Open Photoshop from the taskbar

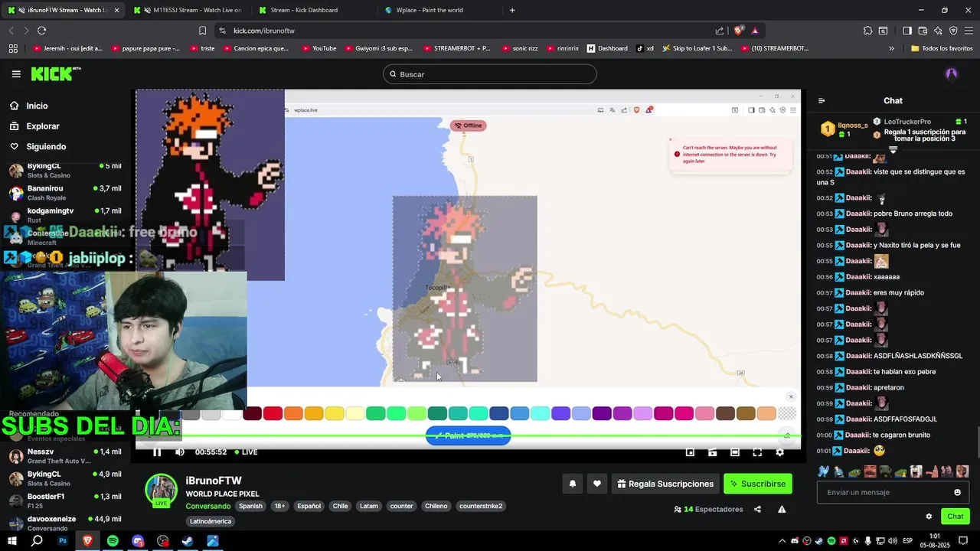point(63,541)
